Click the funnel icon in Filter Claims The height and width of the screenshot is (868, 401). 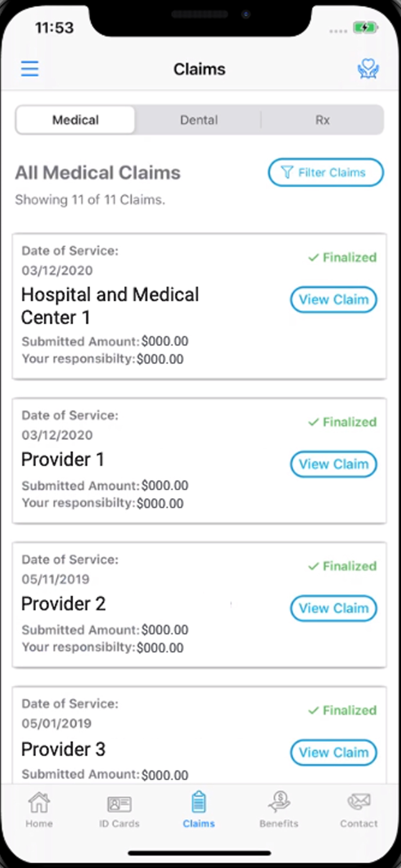(x=287, y=172)
